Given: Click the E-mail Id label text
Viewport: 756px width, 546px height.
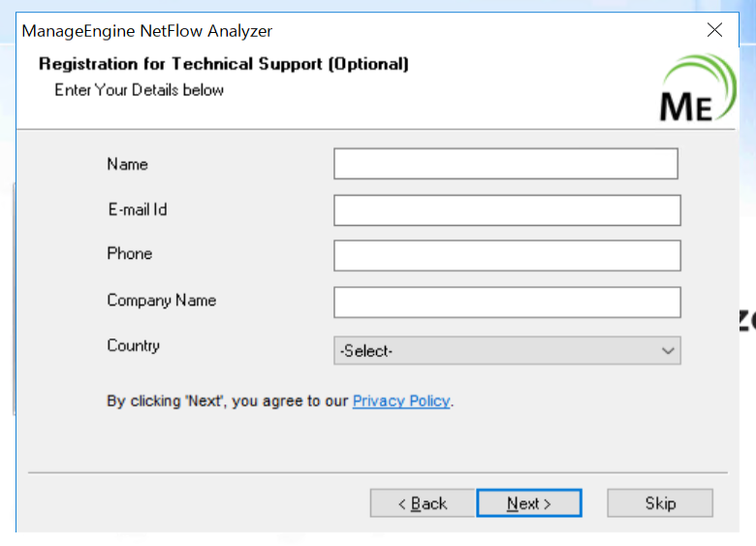Looking at the screenshot, I should pyautogui.click(x=137, y=209).
